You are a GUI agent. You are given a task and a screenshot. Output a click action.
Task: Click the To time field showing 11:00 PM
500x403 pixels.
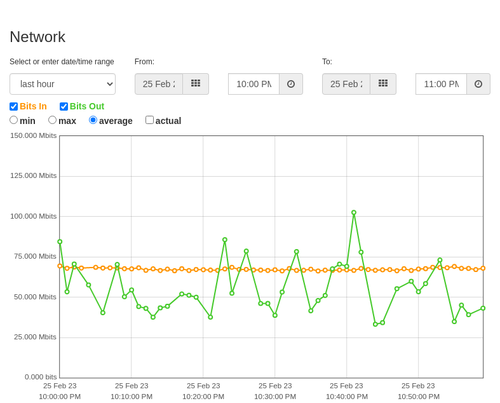(x=441, y=84)
